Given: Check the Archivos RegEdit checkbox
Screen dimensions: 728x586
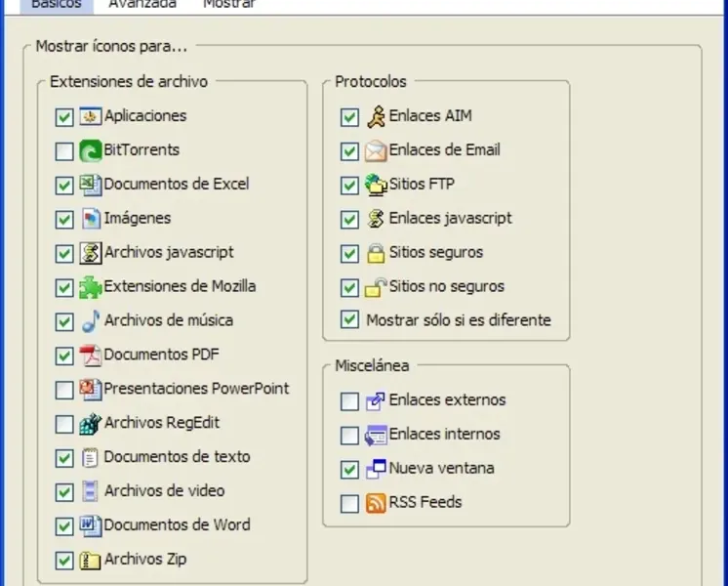Looking at the screenshot, I should 64,424.
